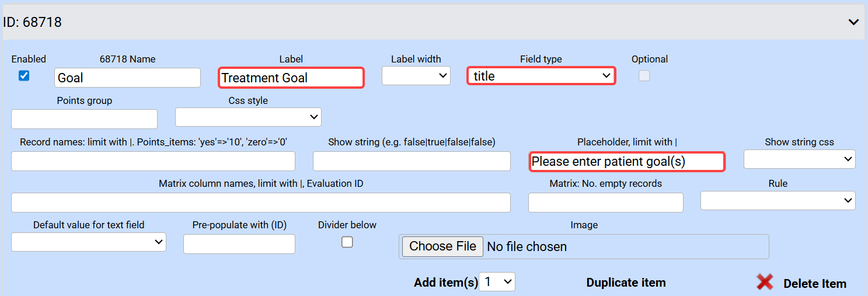Expand the Rule dropdown
Image resolution: width=868 pixels, height=296 pixels.
click(x=778, y=201)
